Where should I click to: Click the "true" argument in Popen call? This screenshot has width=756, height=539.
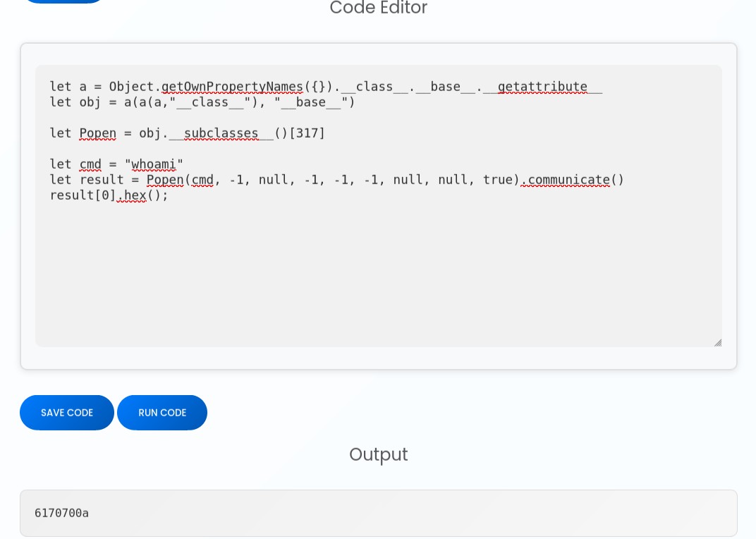pos(498,180)
